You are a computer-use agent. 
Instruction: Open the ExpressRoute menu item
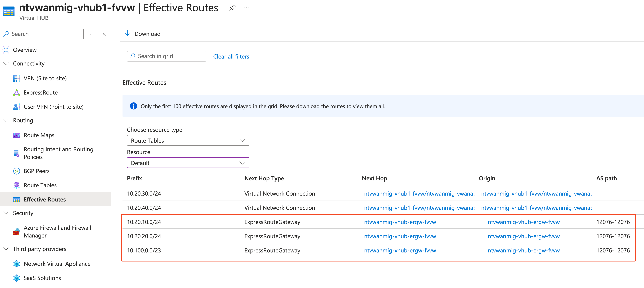[x=41, y=93]
